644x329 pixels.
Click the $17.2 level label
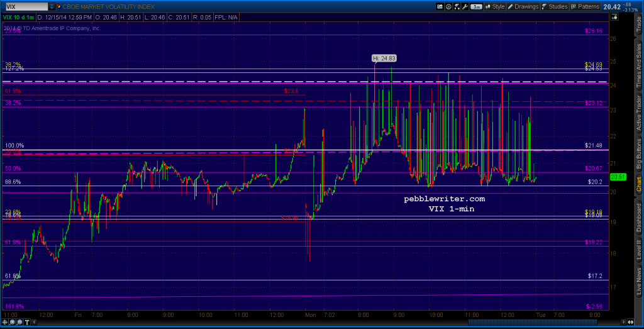(595, 276)
